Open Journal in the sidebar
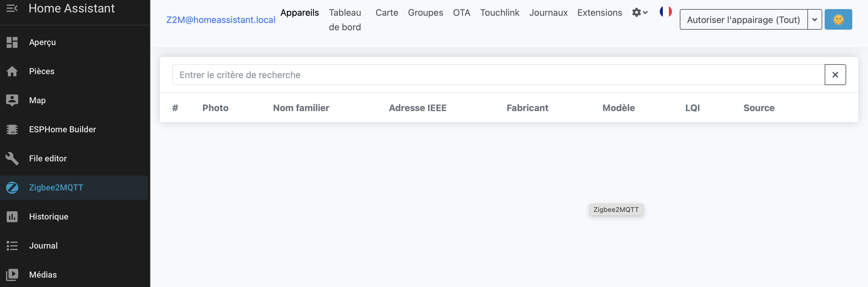 tap(74, 246)
